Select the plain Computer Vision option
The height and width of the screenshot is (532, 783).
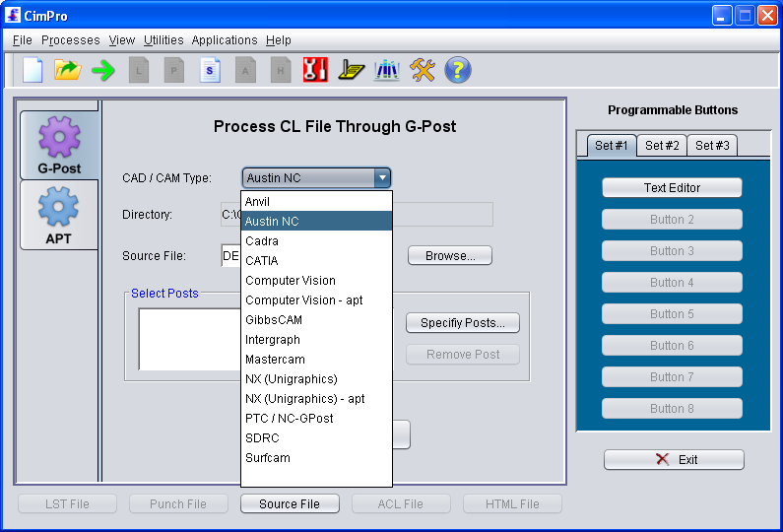pyautogui.click(x=316, y=280)
